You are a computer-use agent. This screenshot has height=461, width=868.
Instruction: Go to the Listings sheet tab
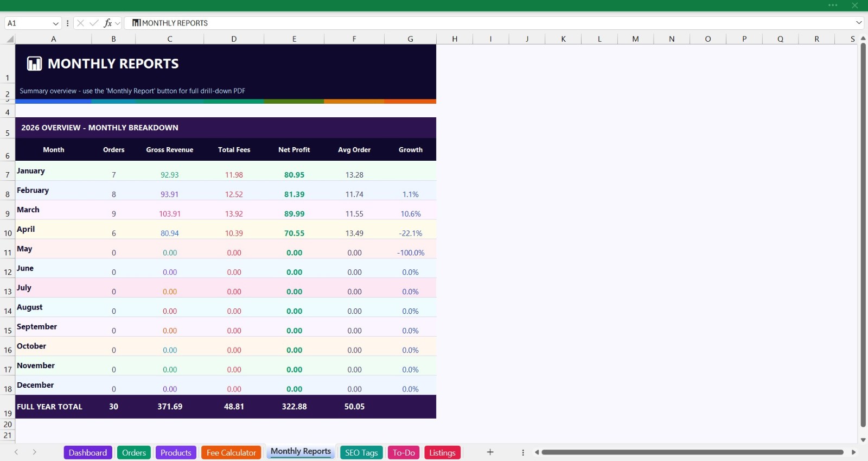[442, 452]
